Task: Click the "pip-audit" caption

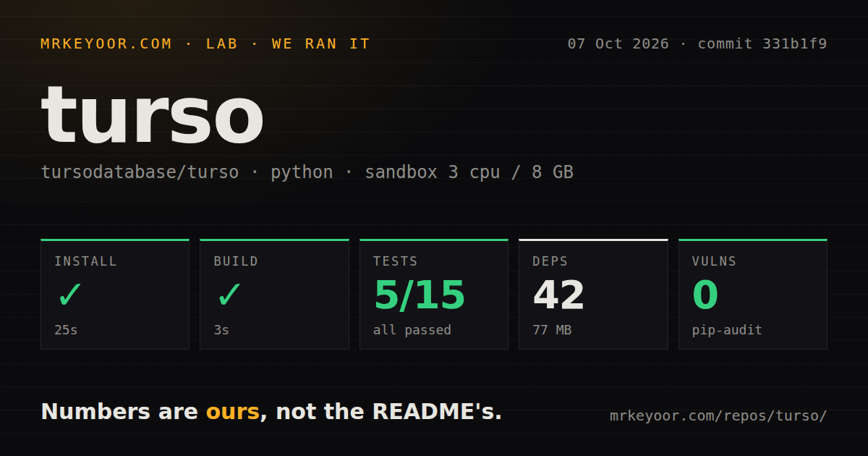Action: click(727, 330)
